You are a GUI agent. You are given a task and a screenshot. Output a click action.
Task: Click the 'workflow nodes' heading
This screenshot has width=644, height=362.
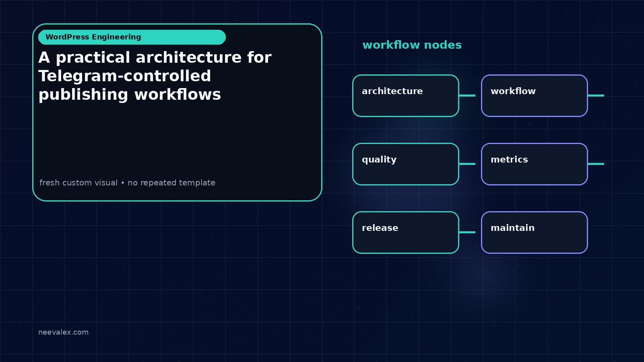point(412,45)
